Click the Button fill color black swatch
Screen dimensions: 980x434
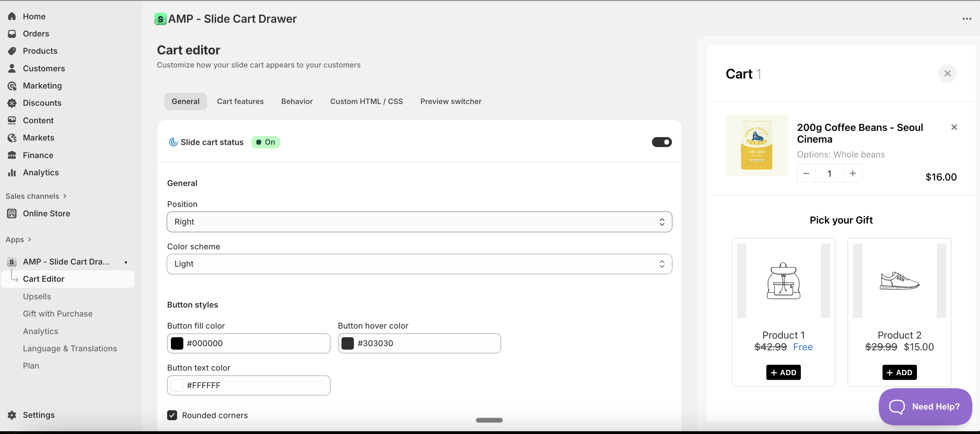tap(177, 343)
